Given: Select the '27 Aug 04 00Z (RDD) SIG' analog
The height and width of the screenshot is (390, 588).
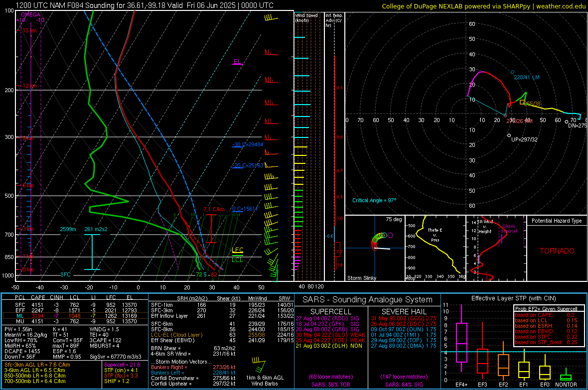Looking at the screenshot, I should pyautogui.click(x=327, y=318).
